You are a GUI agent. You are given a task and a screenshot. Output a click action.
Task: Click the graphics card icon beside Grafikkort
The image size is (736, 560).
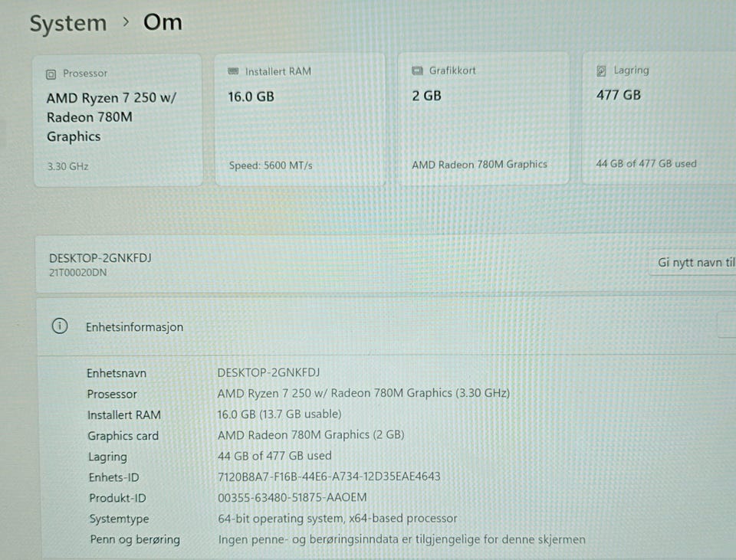click(417, 70)
